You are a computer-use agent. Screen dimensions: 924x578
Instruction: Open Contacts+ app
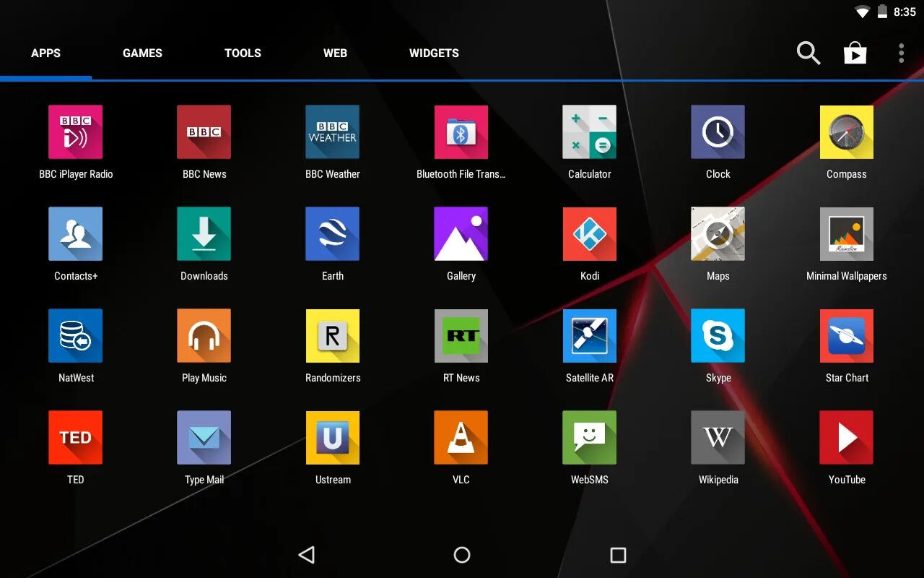pos(76,234)
